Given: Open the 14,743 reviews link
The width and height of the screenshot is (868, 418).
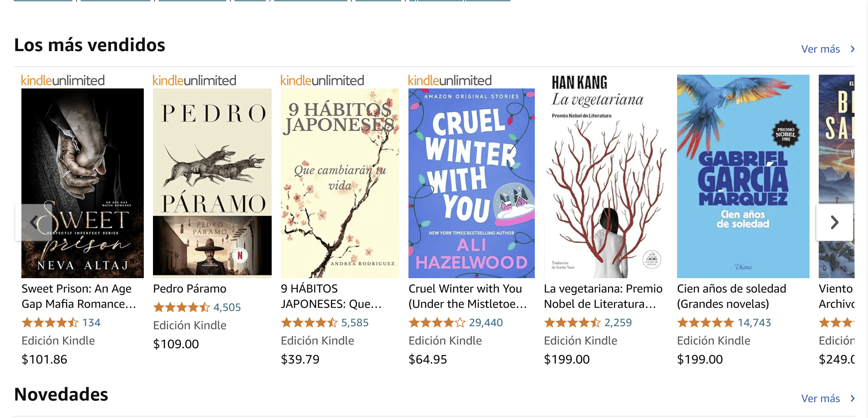Looking at the screenshot, I should pyautogui.click(x=754, y=323).
